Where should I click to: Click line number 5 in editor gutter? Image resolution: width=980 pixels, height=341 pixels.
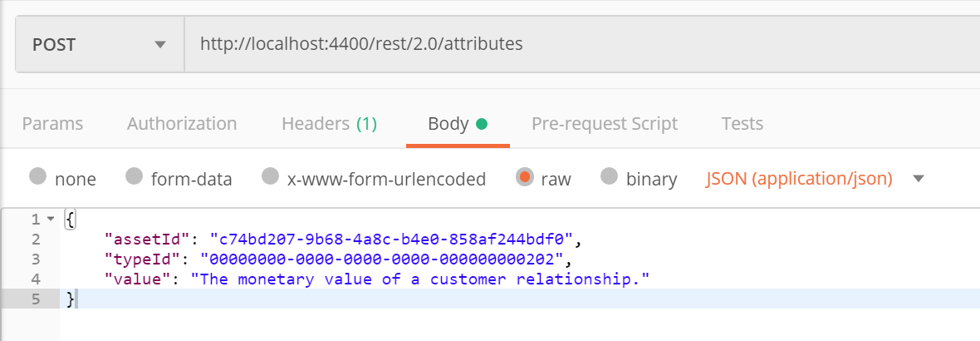point(36,299)
